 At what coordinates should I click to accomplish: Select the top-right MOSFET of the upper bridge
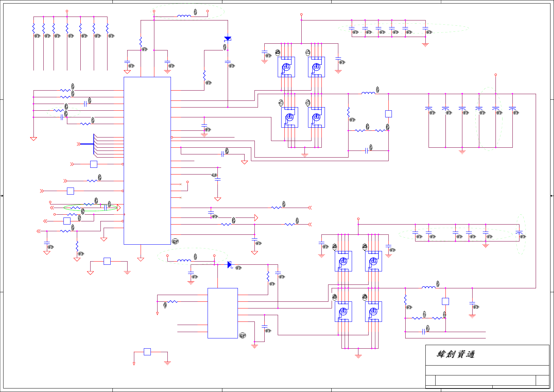pos(316,67)
